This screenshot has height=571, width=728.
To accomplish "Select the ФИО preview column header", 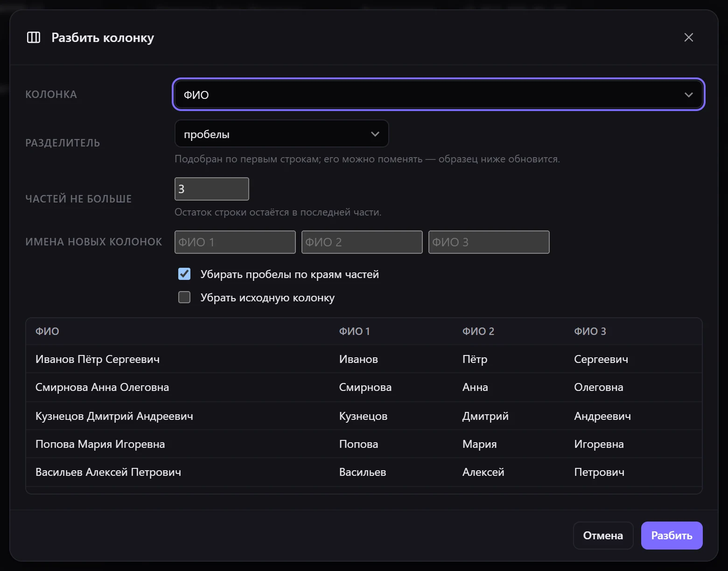I will click(47, 331).
